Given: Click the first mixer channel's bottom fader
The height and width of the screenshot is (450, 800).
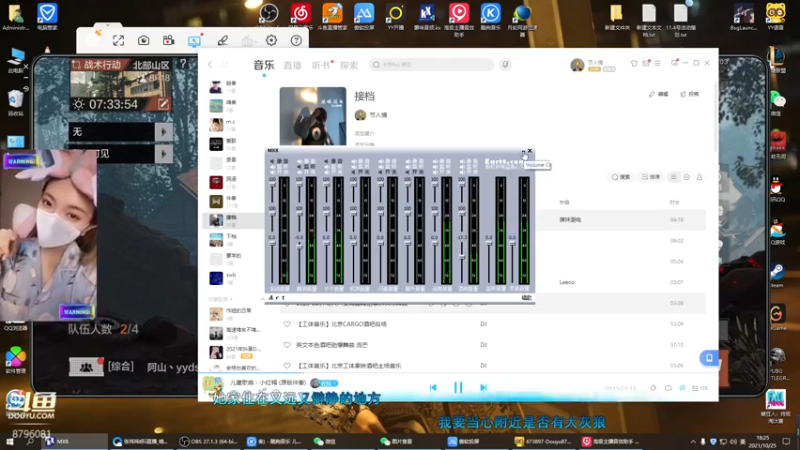Looking at the screenshot, I should (x=272, y=243).
